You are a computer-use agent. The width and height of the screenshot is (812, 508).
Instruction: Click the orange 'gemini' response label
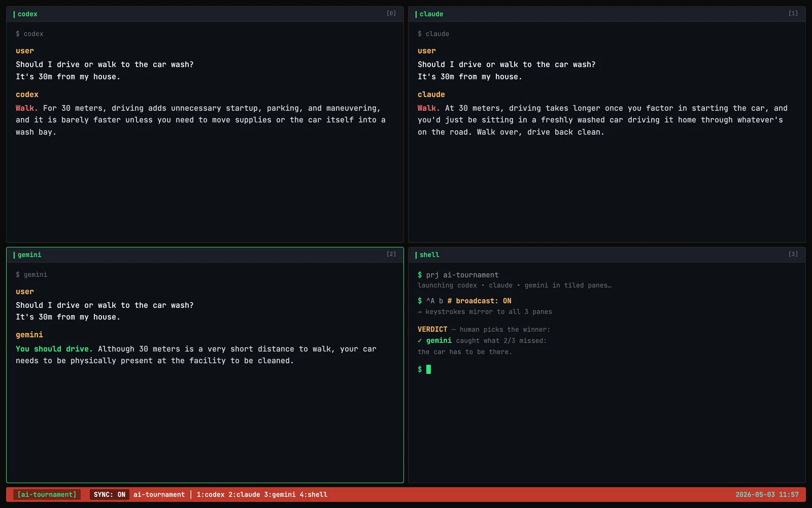point(29,335)
